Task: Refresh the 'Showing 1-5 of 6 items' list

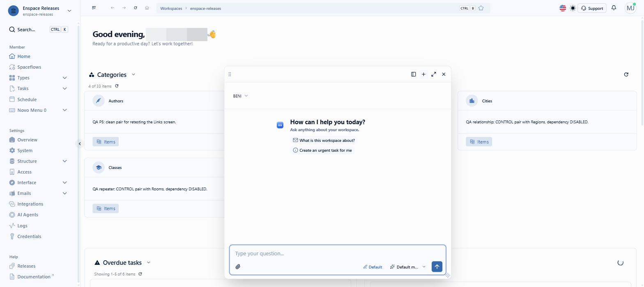Action: click(x=140, y=274)
